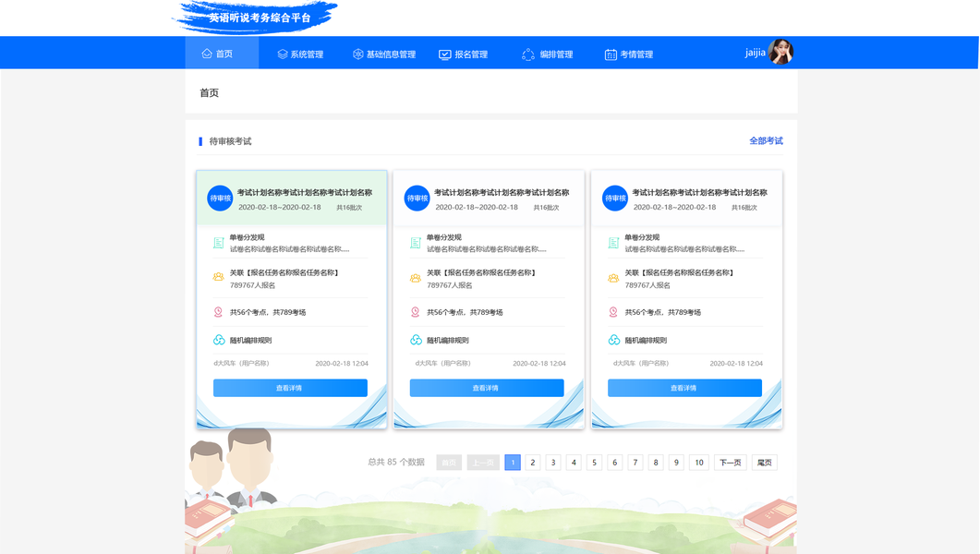Click the 系统管理 layers icon
The image size is (980, 554).
point(283,54)
